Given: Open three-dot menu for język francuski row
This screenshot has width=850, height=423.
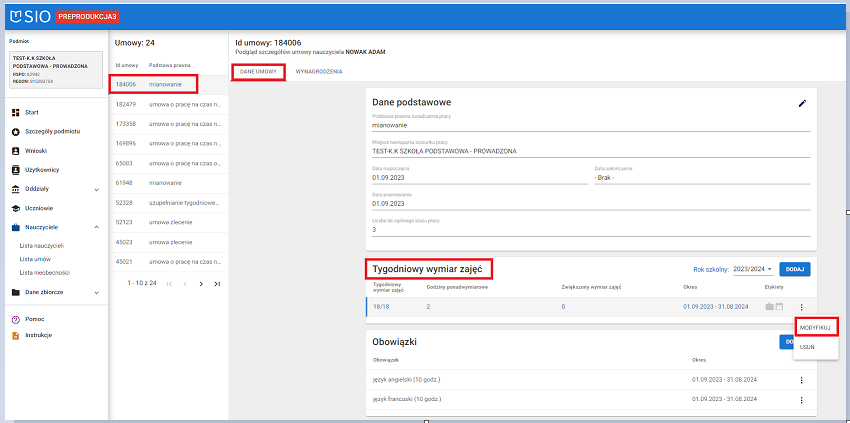Looking at the screenshot, I should pyautogui.click(x=801, y=399).
